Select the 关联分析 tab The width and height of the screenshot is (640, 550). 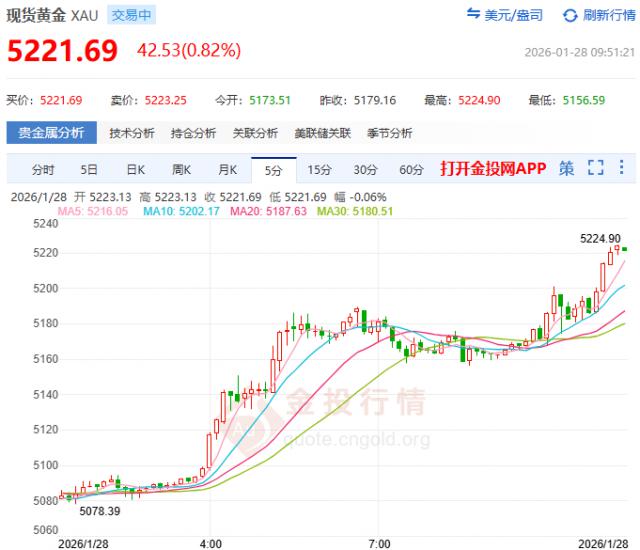click(x=255, y=133)
